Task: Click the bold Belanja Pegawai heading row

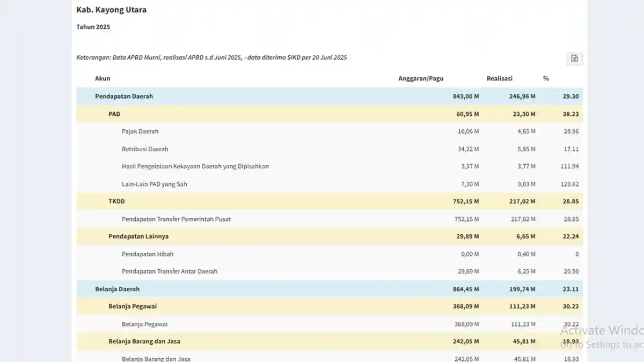Action: [330, 306]
